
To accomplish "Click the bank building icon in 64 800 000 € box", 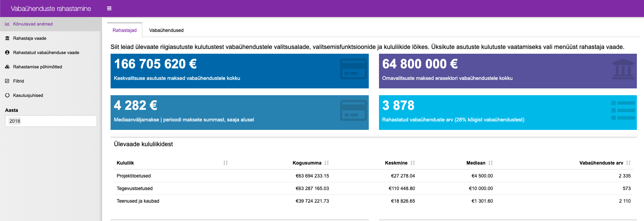I will coord(623,69).
